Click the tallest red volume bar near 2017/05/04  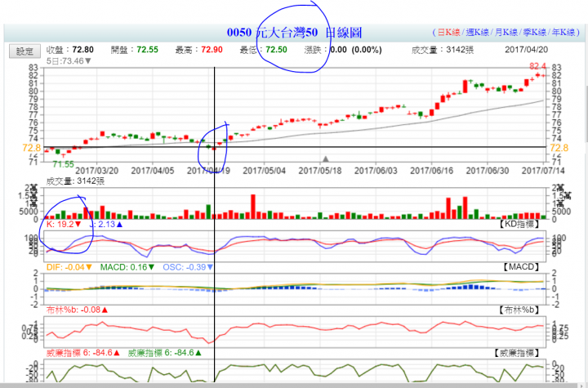[x=253, y=207]
